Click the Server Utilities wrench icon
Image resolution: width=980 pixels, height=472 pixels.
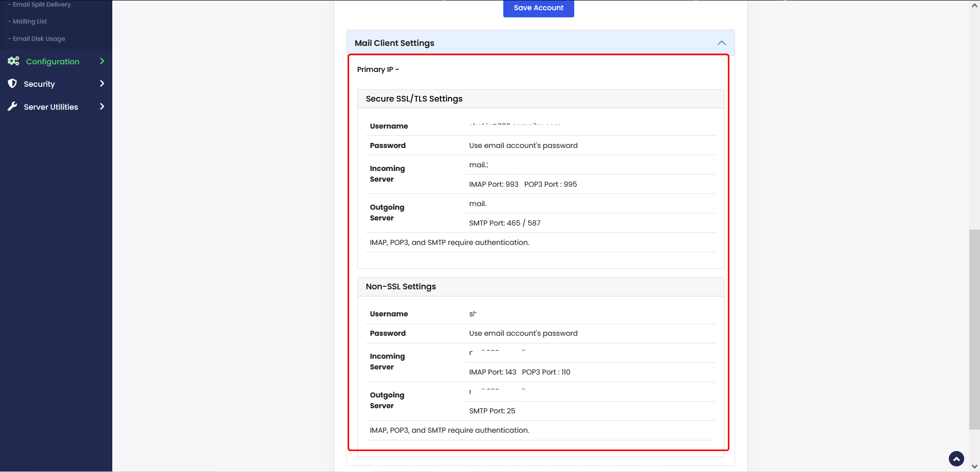coord(13,107)
